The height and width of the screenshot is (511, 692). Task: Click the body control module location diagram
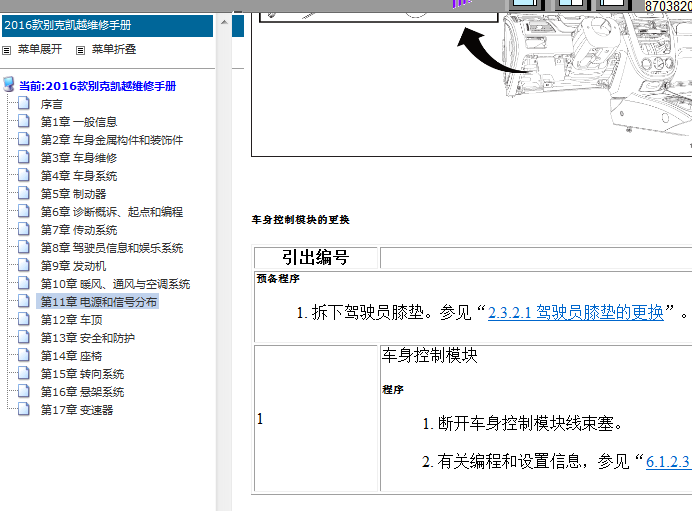click(x=471, y=84)
